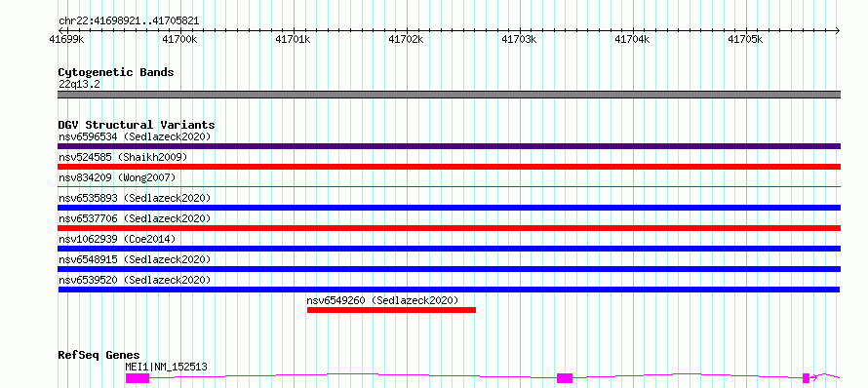Viewport: 868px width, 388px height.
Task: Click the thin red nsv834209 variant line
Action: (449, 187)
